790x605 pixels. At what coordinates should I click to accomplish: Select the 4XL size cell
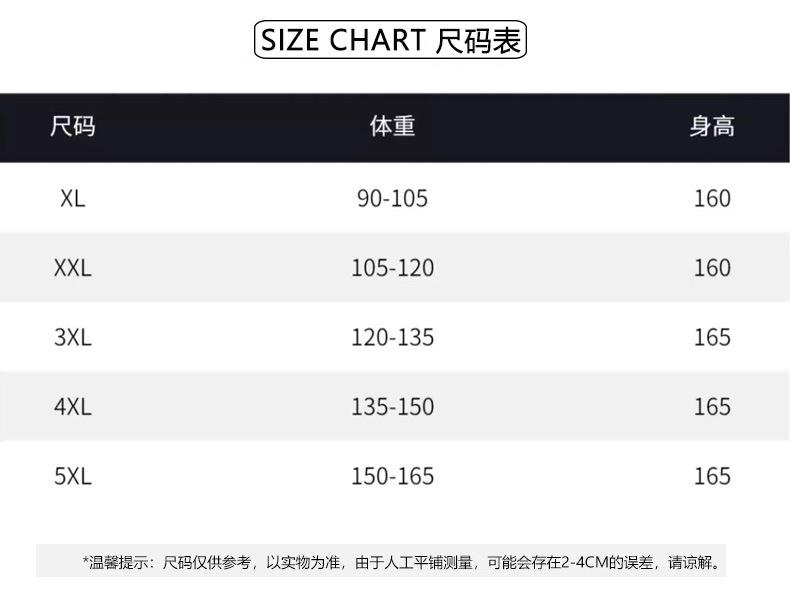(73, 407)
